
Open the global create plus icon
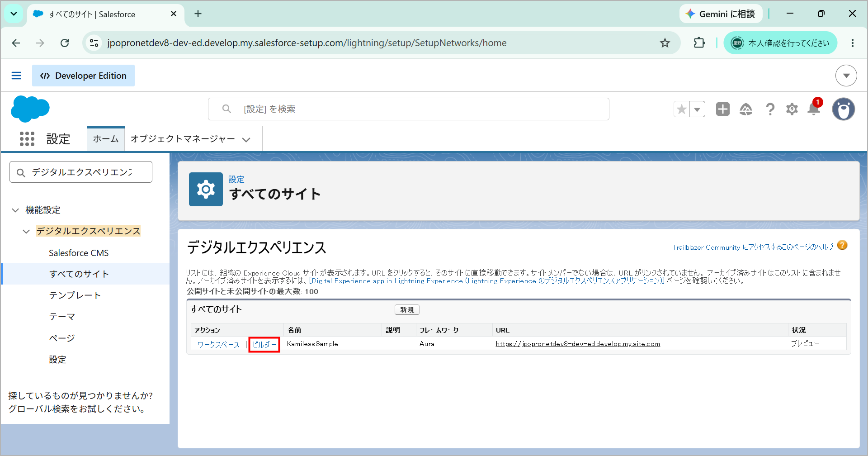tap(723, 109)
